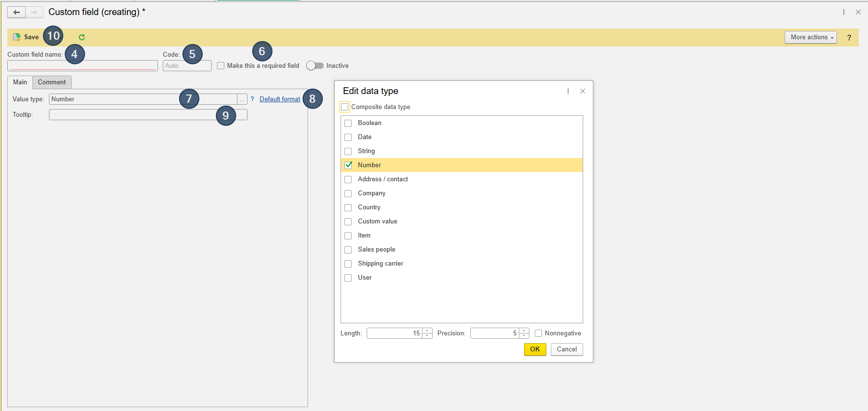Increase the Length value with the up stepper arrow
Image resolution: width=868 pixels, height=411 pixels.
point(427,331)
